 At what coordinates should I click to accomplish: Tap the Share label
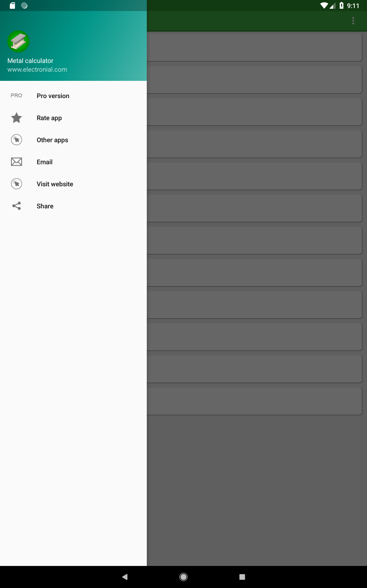(45, 206)
